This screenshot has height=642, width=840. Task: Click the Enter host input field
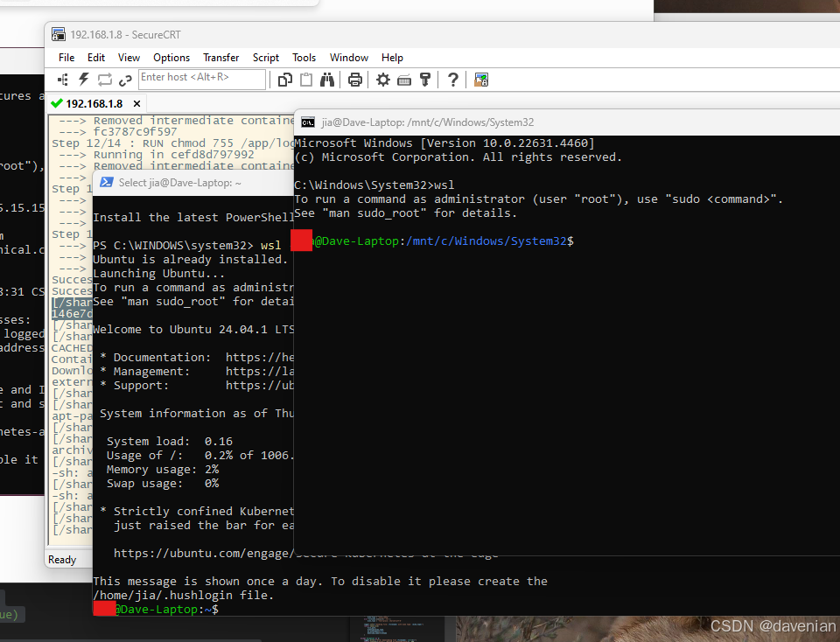coord(202,80)
